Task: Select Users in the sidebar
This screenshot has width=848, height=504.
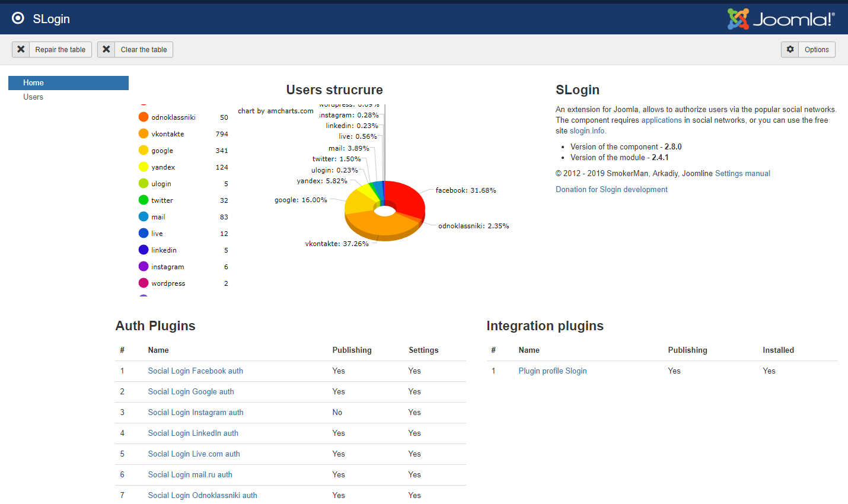Action: click(x=33, y=97)
